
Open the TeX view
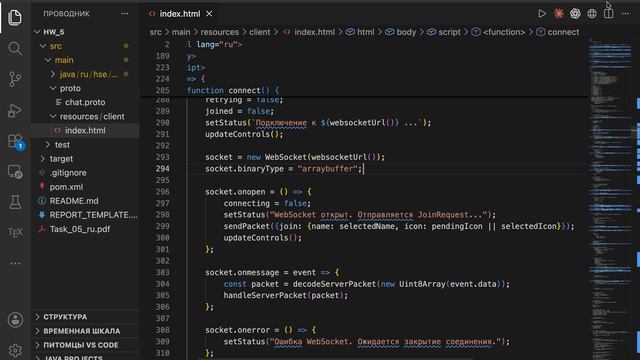pyautogui.click(x=15, y=233)
